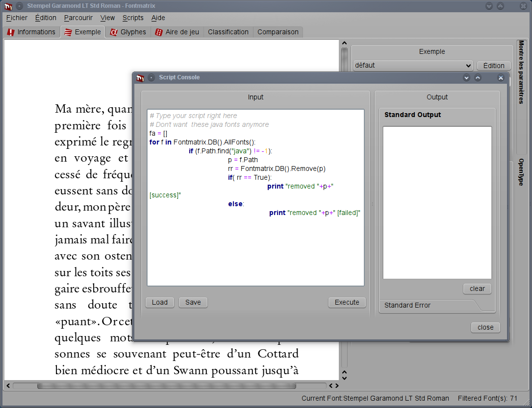Click the Save script button
This screenshot has height=408, width=532.
coord(193,302)
